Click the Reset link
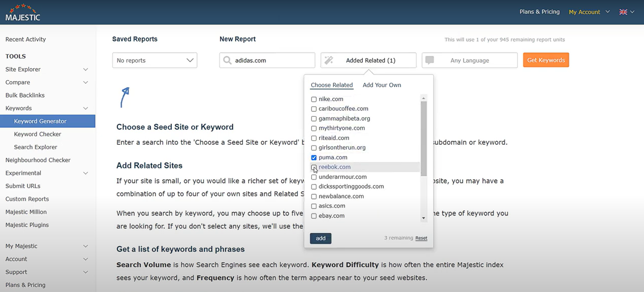The height and width of the screenshot is (292, 644). coord(421,238)
